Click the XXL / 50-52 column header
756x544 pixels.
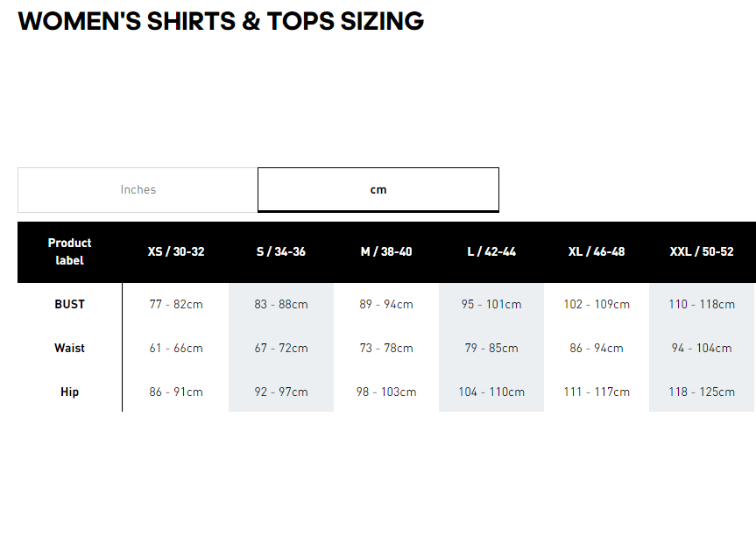[702, 252]
